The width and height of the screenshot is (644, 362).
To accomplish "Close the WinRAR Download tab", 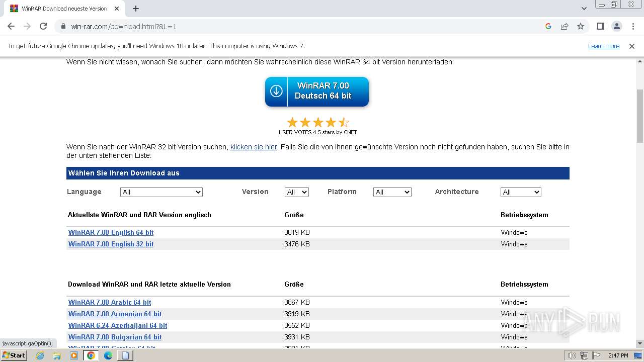I will [x=117, y=9].
